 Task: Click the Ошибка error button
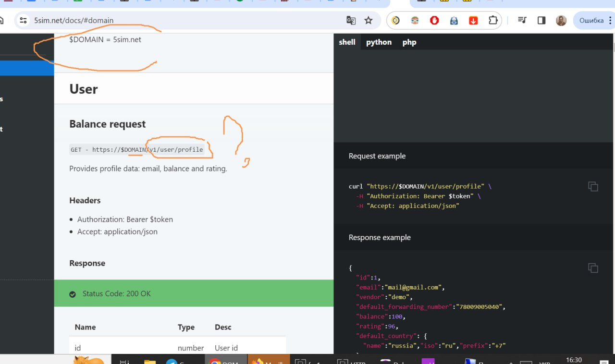(591, 20)
